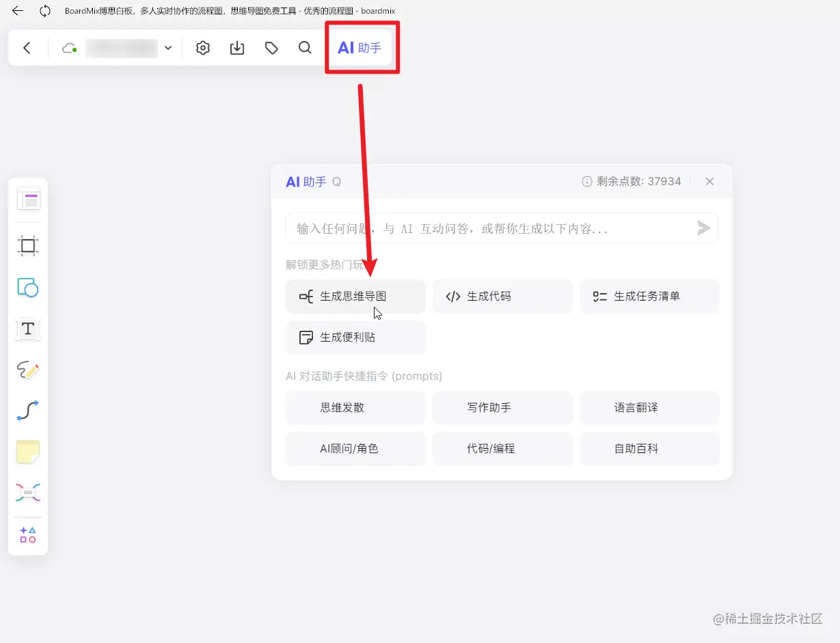
Task: Close the AI 助手 panel
Action: point(709,182)
